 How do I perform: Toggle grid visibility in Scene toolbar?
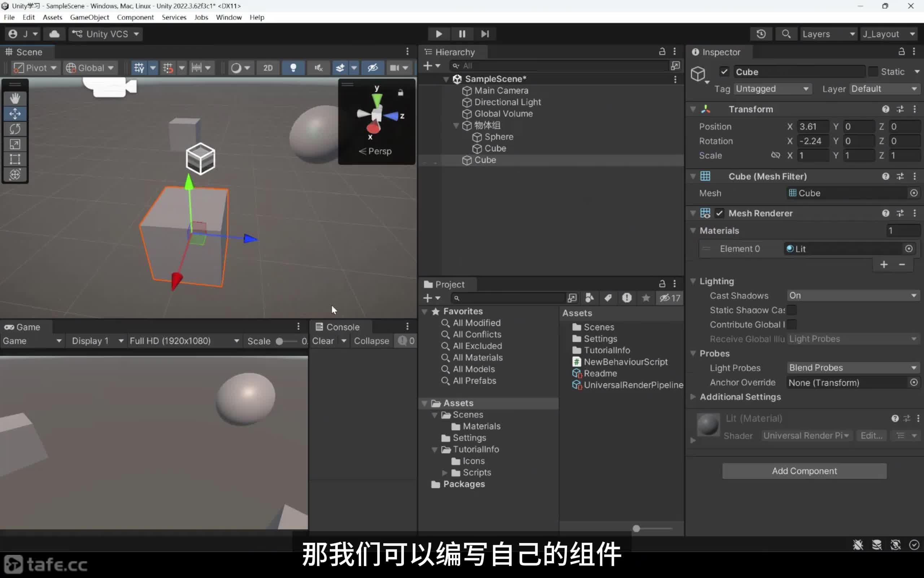139,68
